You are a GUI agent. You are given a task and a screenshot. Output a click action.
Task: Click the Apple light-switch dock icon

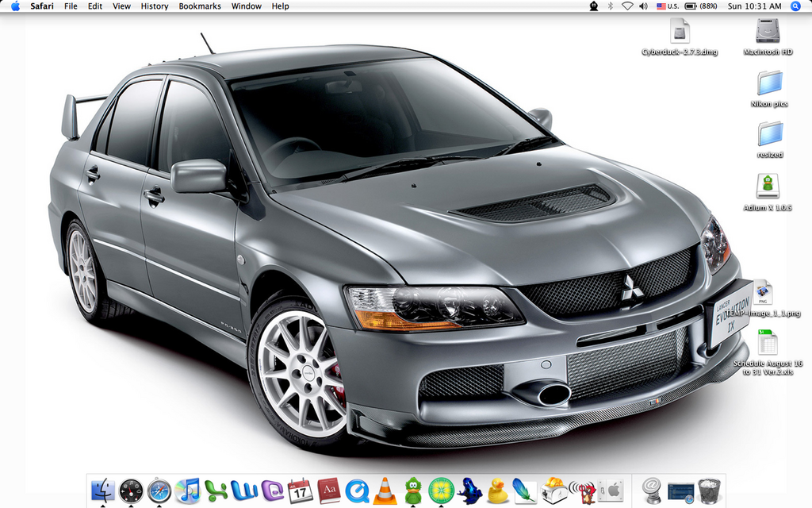click(x=611, y=491)
